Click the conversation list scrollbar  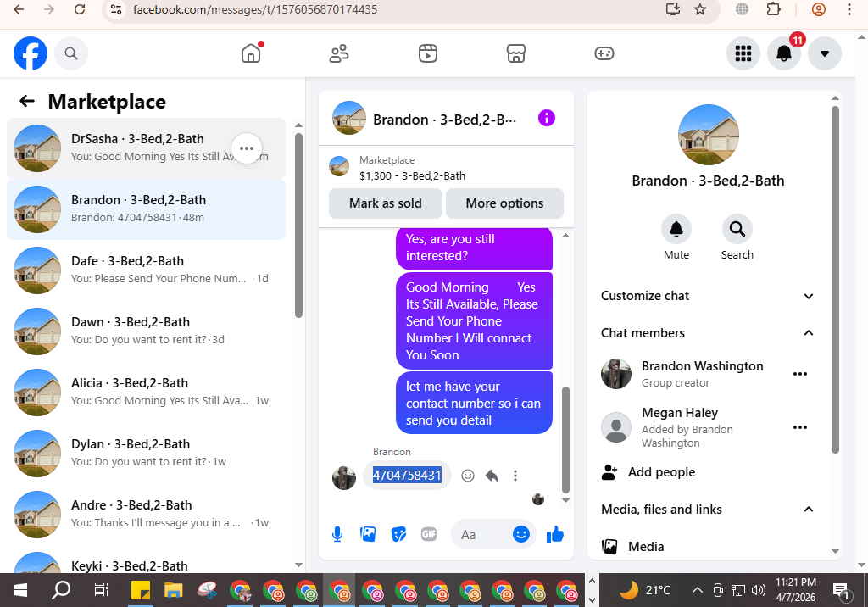[299, 226]
